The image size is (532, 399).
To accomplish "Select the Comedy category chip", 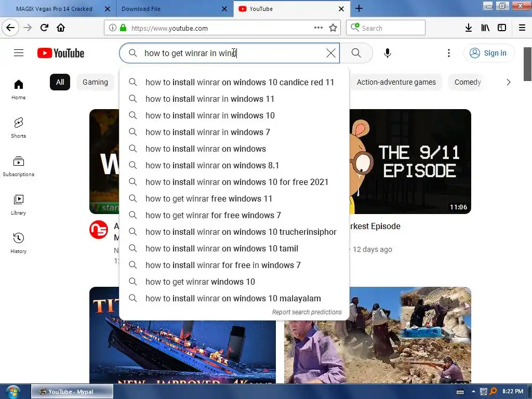I will [x=468, y=82].
